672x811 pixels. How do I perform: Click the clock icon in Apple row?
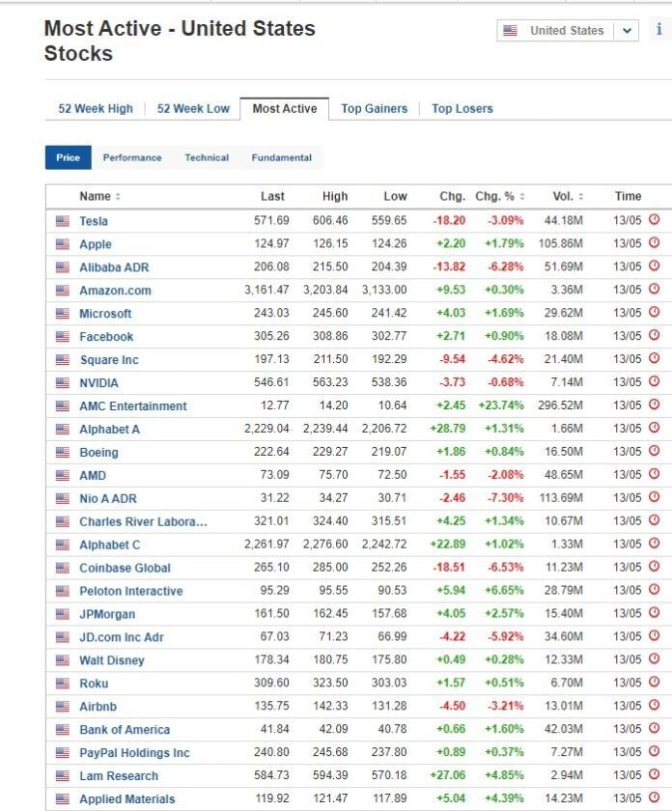[655, 242]
